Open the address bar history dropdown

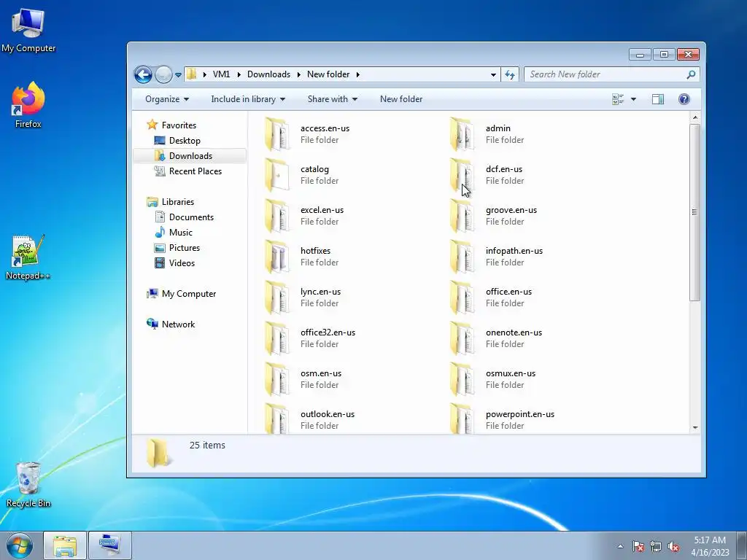pyautogui.click(x=493, y=74)
